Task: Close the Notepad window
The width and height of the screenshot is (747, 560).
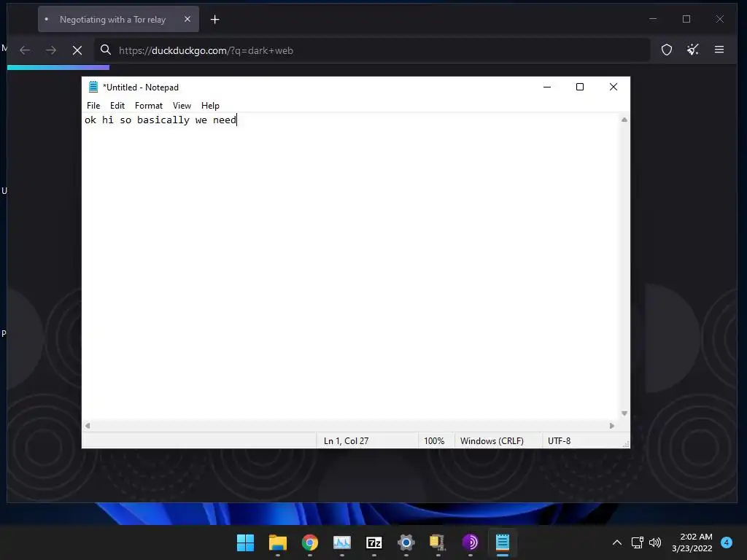Action: [614, 87]
